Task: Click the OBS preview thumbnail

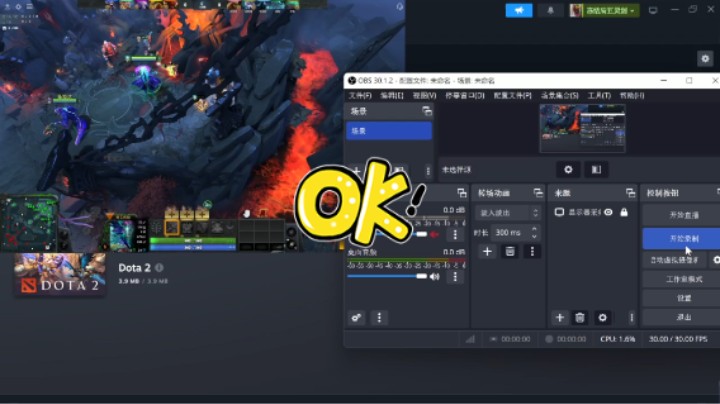Action: pyautogui.click(x=582, y=128)
